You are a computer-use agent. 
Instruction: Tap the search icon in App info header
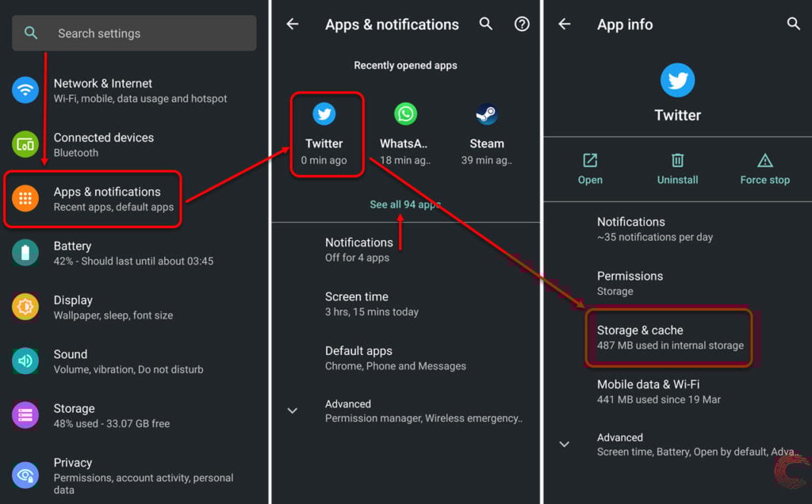(x=793, y=24)
